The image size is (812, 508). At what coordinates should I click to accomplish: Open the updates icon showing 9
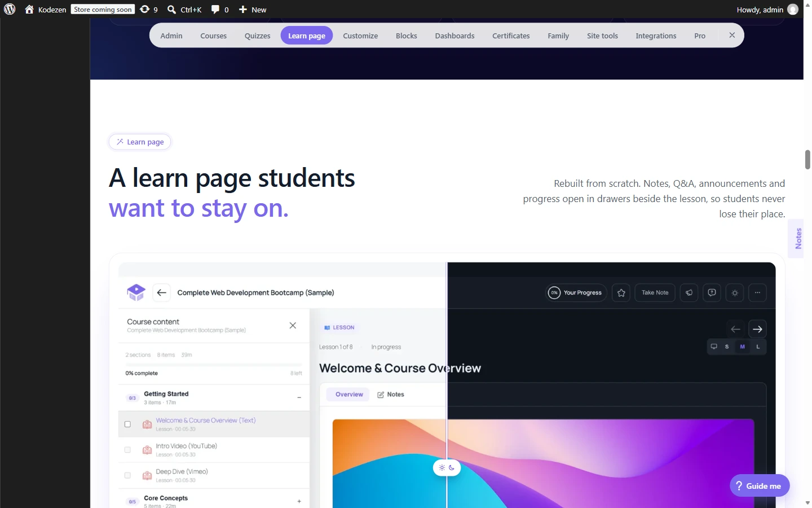145,10
